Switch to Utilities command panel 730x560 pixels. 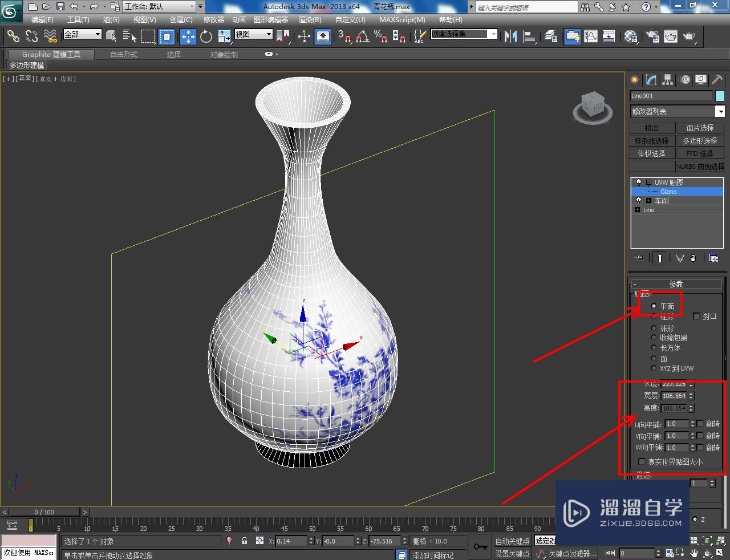(x=717, y=80)
